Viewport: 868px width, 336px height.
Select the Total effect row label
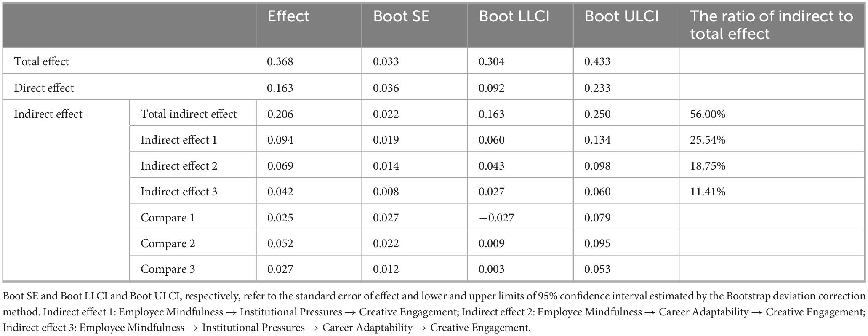41,61
